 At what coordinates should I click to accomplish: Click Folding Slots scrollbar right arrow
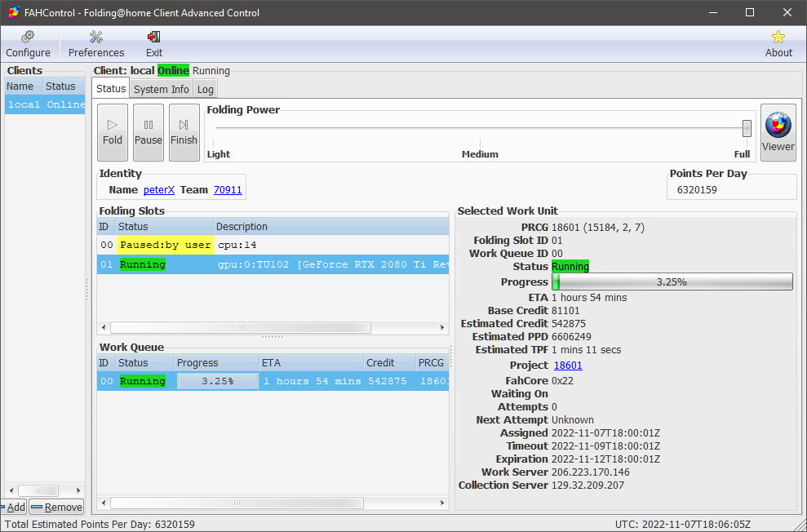point(442,328)
